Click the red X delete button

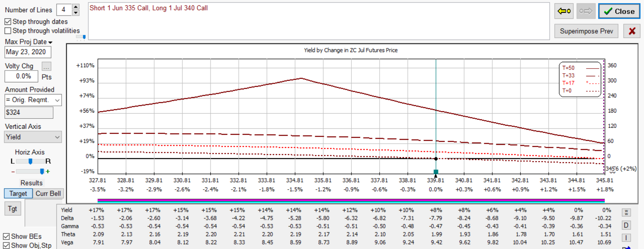[x=632, y=31]
